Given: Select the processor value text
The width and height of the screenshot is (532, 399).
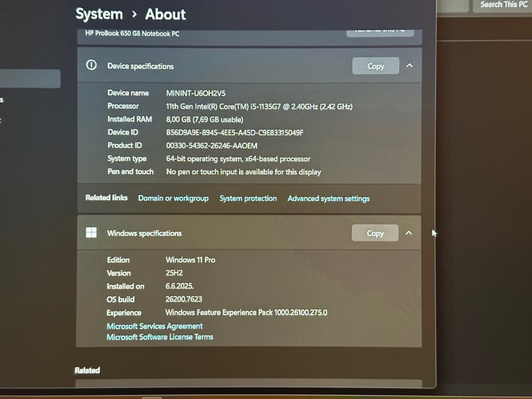Looking at the screenshot, I should point(259,106).
